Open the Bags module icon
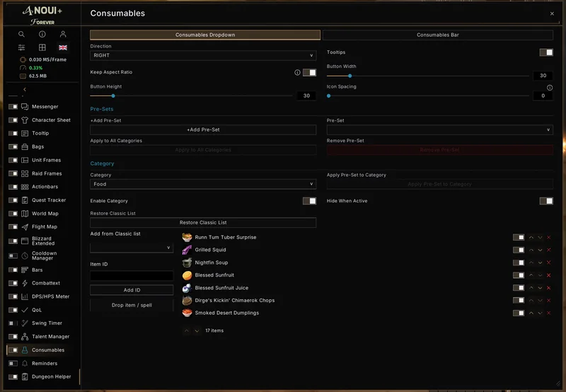Viewport: 566px width, 392px height. (x=25, y=146)
